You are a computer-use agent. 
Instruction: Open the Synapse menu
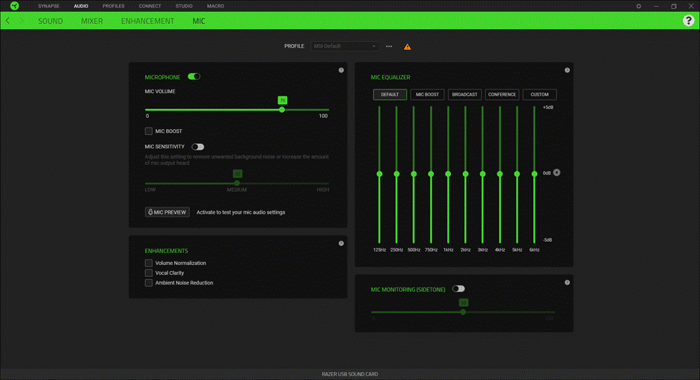[x=49, y=6]
